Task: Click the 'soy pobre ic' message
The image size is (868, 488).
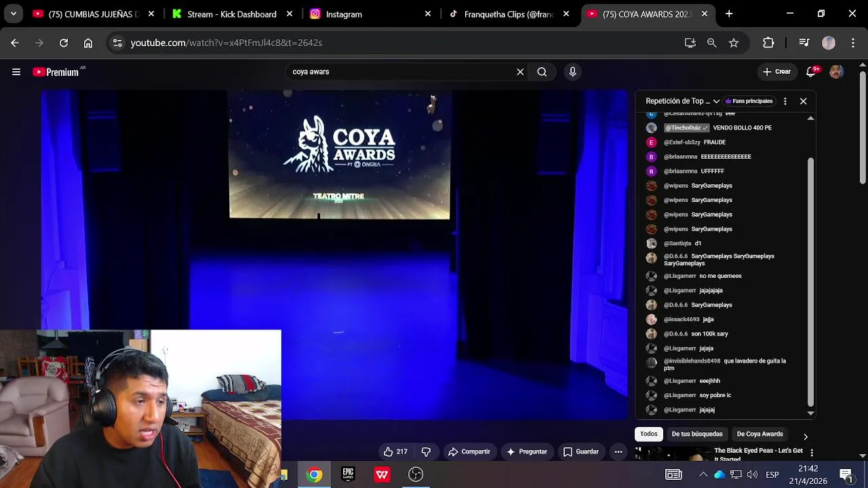Action: (715, 395)
